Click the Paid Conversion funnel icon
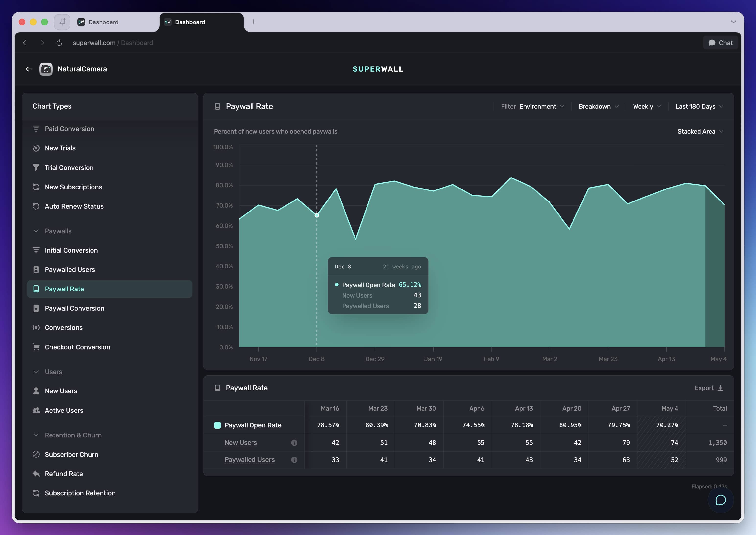Screen dimensions: 756x535 tap(36, 129)
